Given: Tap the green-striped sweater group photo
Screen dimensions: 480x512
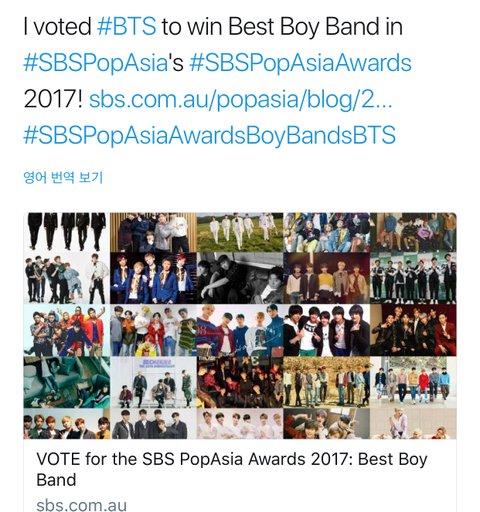Looking at the screenshot, I should pyautogui.click(x=153, y=330).
